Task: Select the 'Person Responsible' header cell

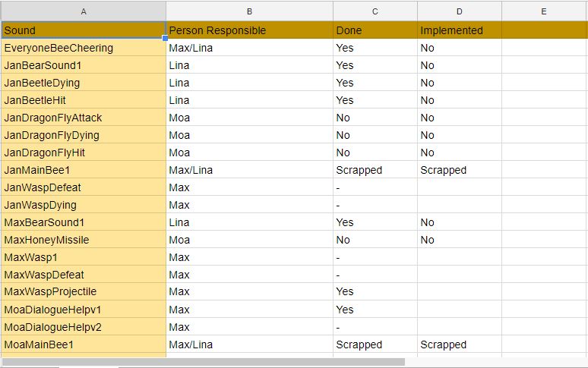Action: click(249, 30)
